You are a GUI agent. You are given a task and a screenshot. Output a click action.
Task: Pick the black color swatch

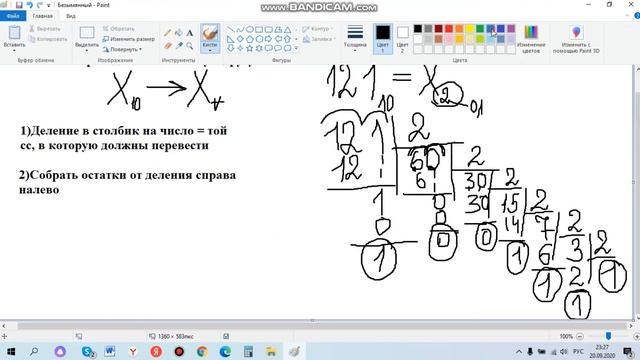pyautogui.click(x=418, y=29)
